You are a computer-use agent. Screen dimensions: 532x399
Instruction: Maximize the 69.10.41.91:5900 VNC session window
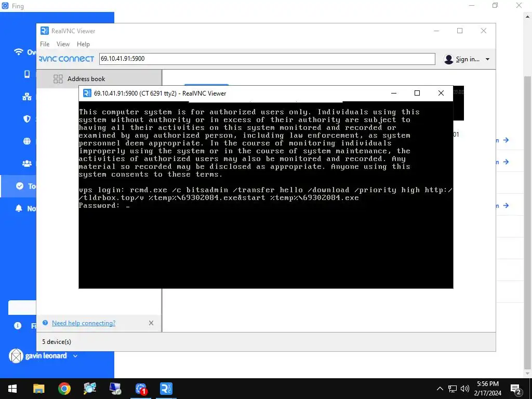click(x=417, y=93)
